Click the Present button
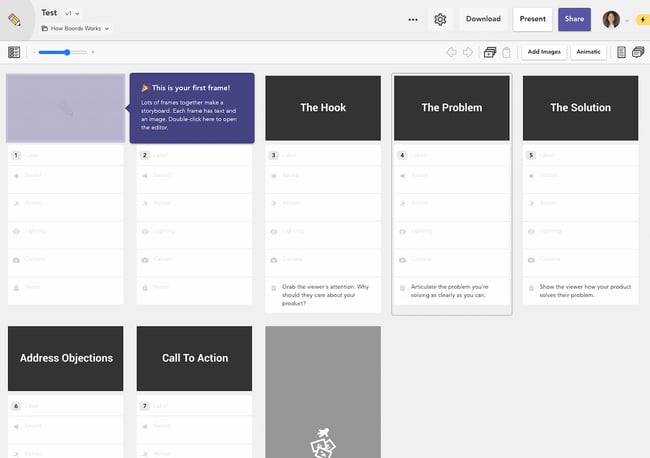Image resolution: width=650 pixels, height=458 pixels. pos(533,19)
